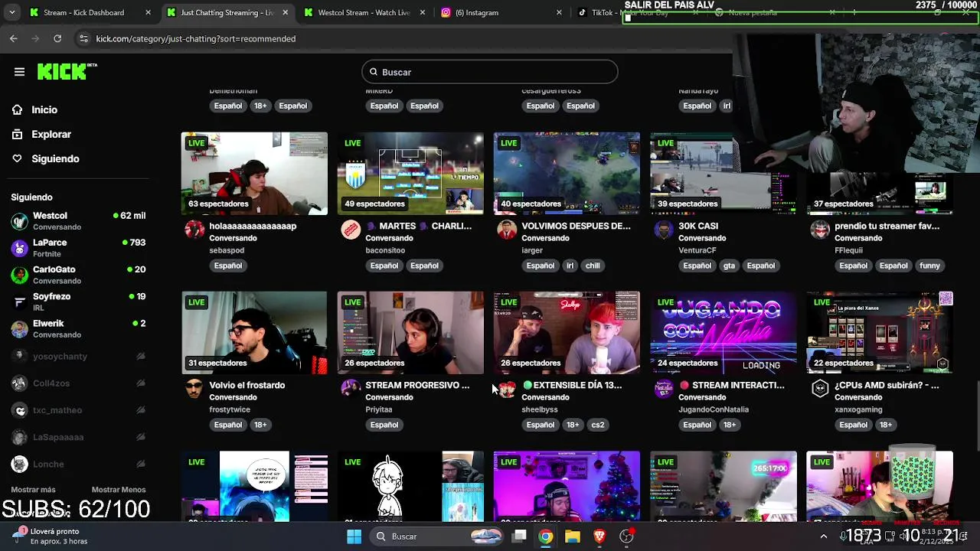Screen dimensions: 980x551
Task: Click baconsitoo channel avatar
Action: 351,230
